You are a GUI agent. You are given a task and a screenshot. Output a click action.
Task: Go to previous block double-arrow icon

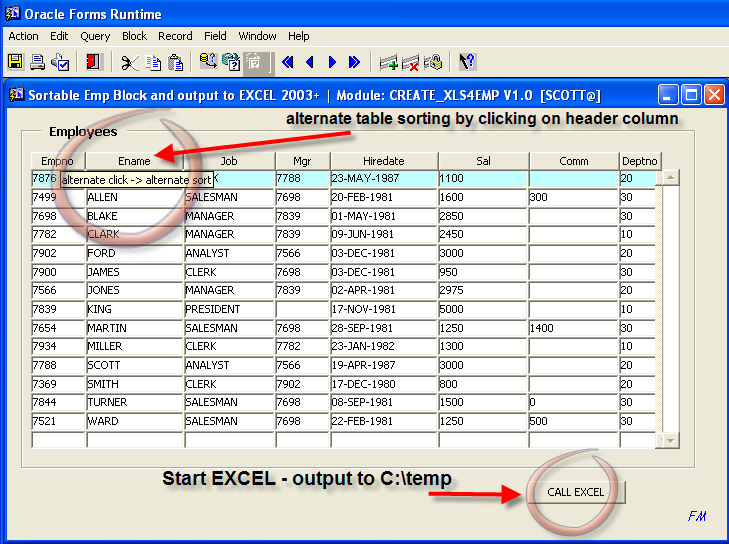(287, 62)
